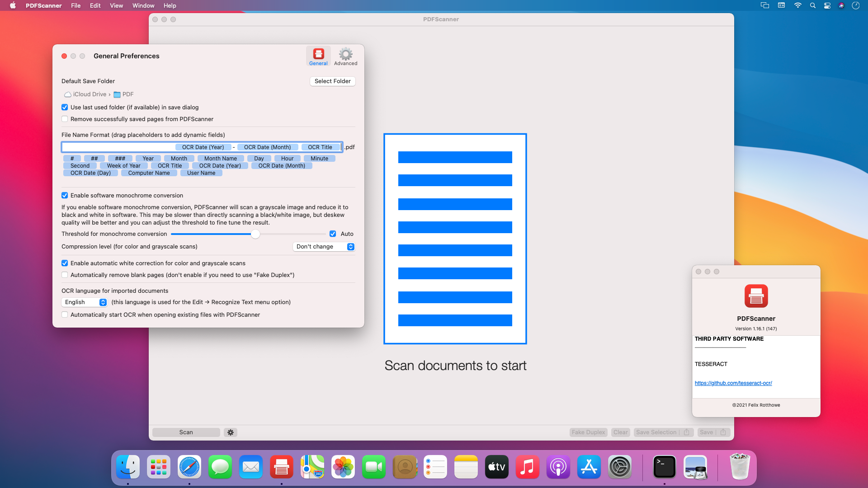
Task: Click PDFScanner app icon in About window
Action: click(756, 296)
